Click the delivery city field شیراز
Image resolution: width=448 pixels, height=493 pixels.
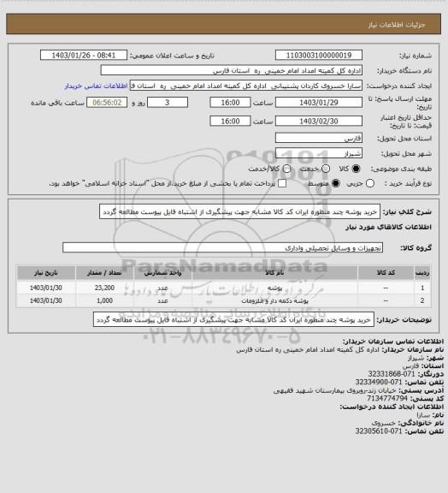(x=319, y=153)
